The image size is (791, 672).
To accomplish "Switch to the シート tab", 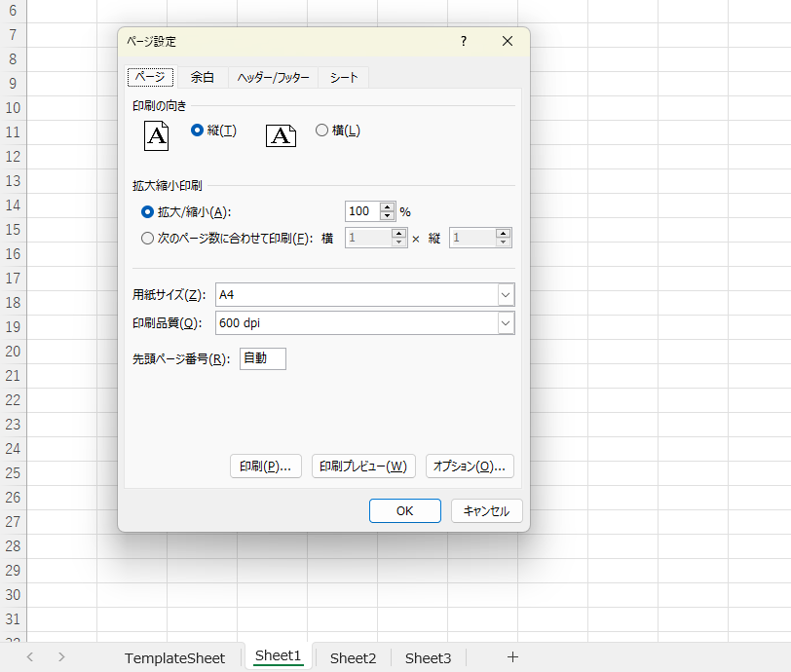I will (343, 77).
